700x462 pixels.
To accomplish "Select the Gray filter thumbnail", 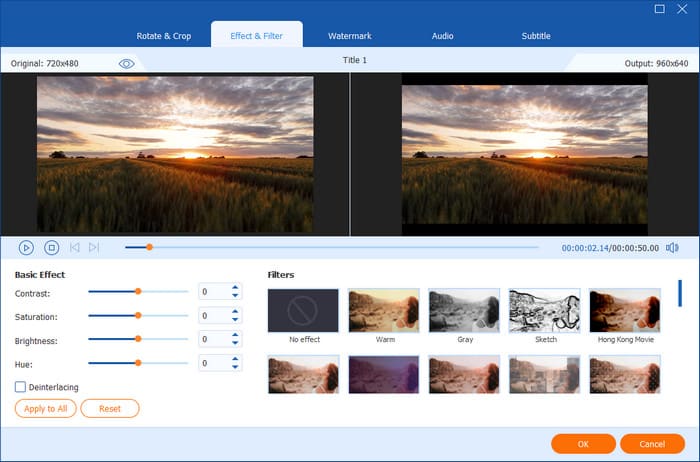I will tap(464, 311).
